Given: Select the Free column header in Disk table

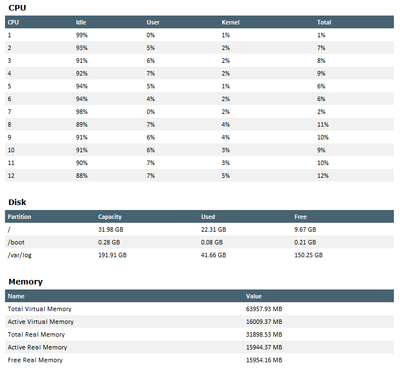Looking at the screenshot, I should (300, 217).
